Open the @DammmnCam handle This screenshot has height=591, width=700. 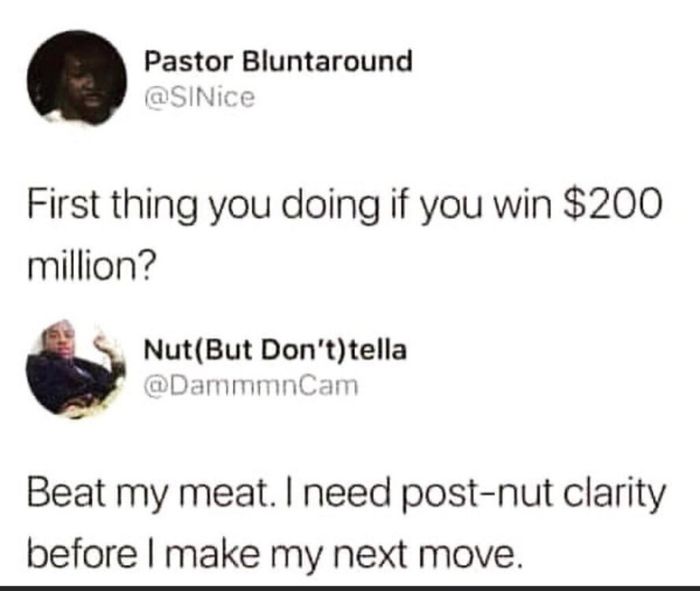tap(251, 385)
